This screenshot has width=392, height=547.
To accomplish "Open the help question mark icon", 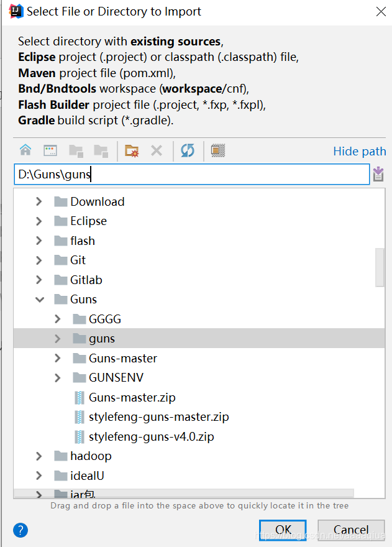I will (21, 530).
